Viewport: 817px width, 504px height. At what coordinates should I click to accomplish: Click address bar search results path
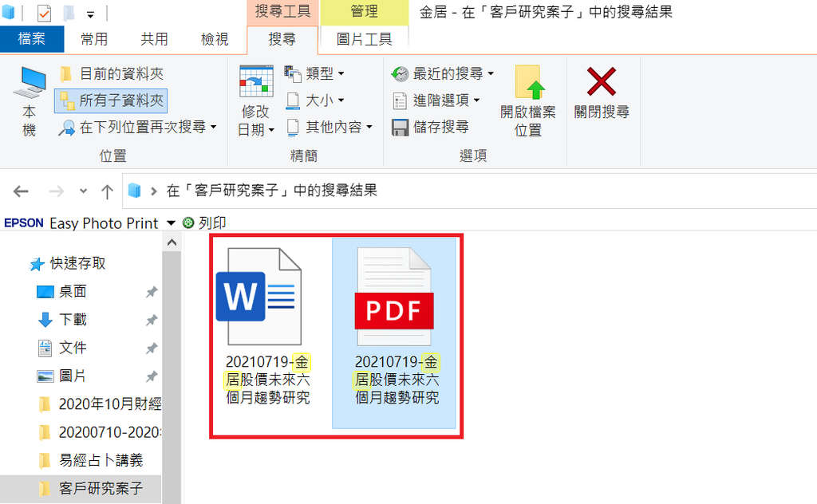point(272,191)
